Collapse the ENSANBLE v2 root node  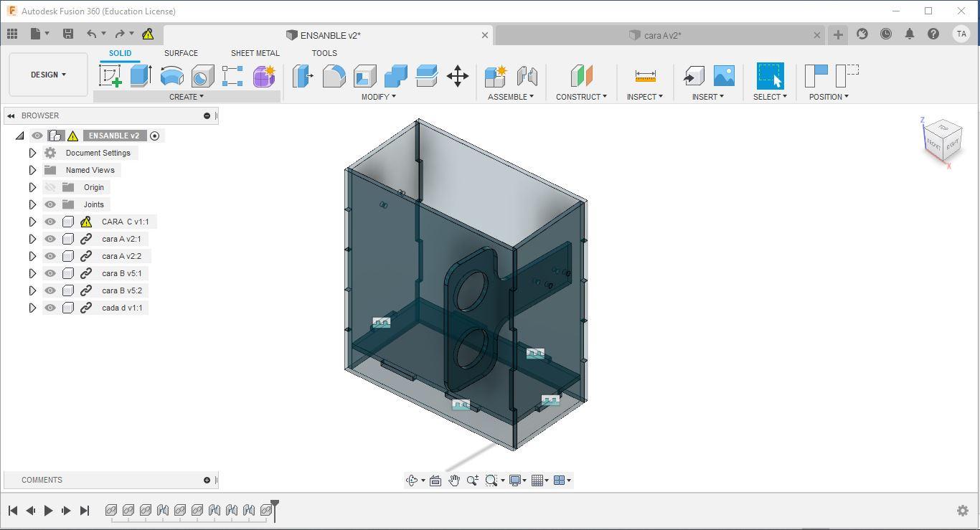19,136
